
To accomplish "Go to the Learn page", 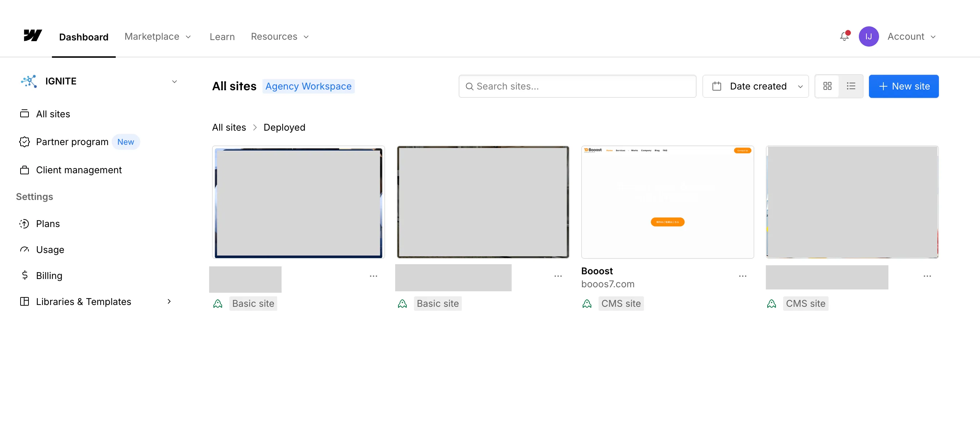I will point(222,36).
